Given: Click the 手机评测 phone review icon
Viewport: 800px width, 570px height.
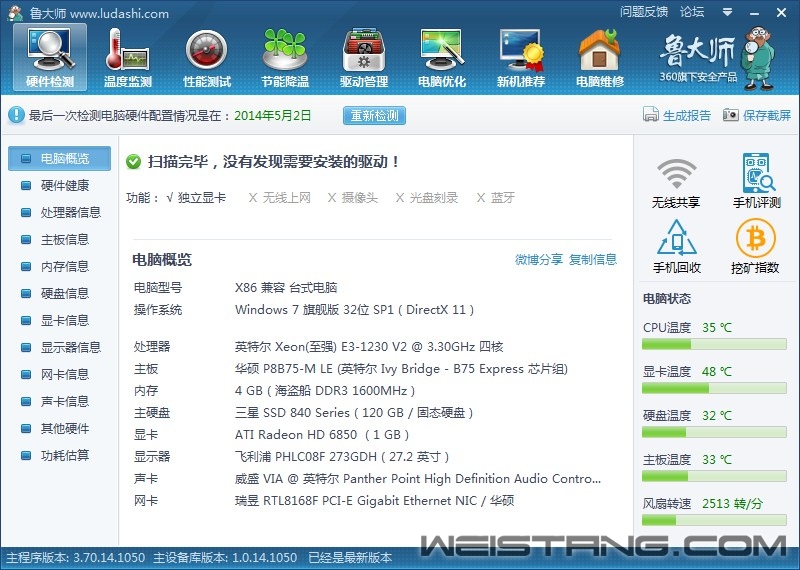Looking at the screenshot, I should point(758,172).
